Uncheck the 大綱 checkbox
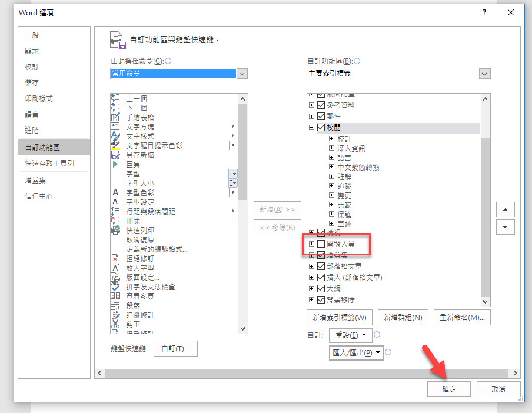Image resolution: width=532 pixels, height=413 pixels. click(321, 288)
